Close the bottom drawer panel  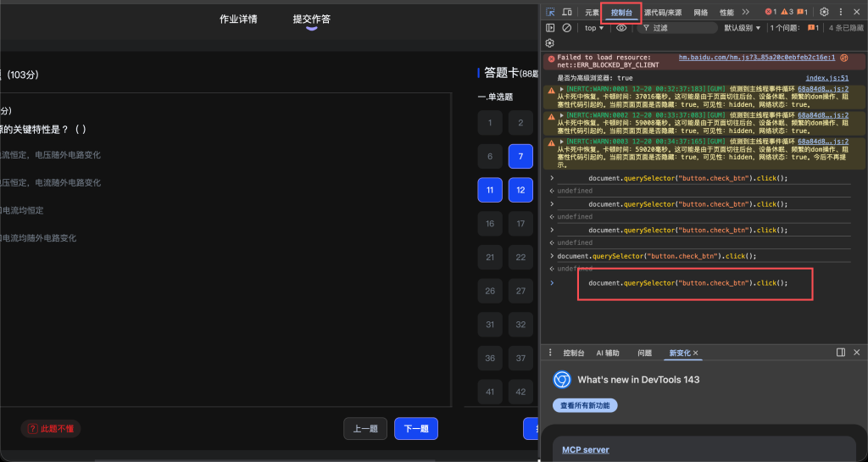tap(857, 353)
